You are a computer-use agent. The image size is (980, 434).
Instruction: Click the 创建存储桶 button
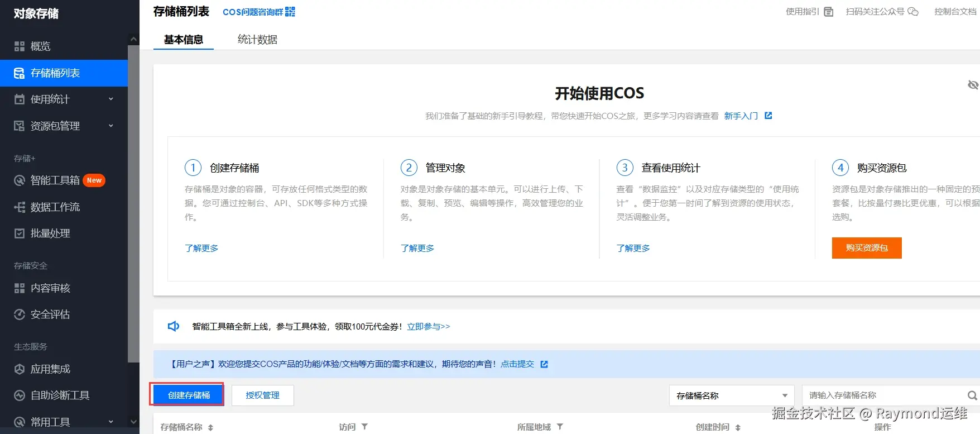coord(189,395)
